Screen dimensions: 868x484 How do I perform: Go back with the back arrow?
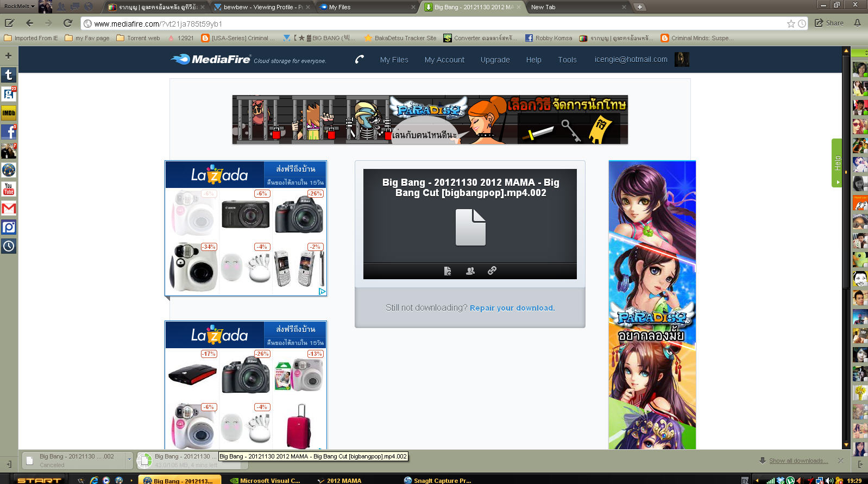tap(29, 23)
